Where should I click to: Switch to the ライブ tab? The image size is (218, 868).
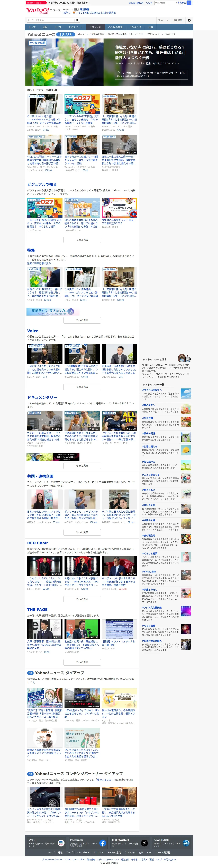(58, 27)
